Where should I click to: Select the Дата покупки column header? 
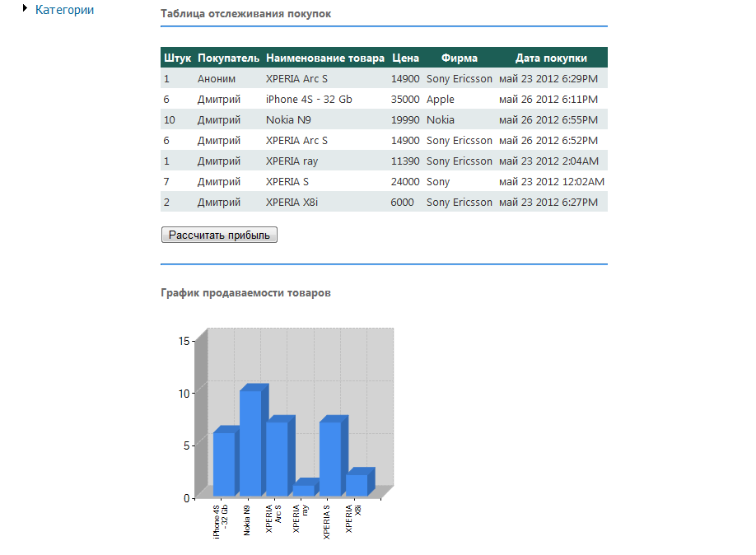pyautogui.click(x=551, y=58)
